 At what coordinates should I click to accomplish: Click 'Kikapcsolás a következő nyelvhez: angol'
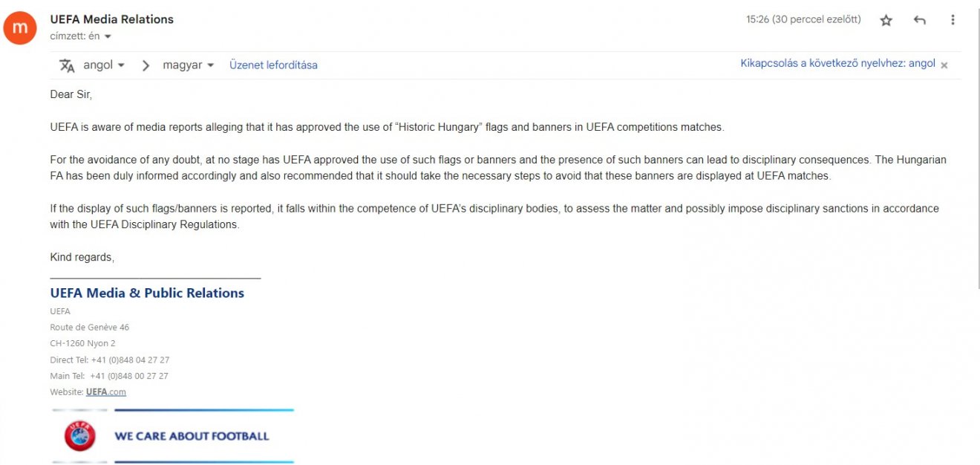[837, 63]
